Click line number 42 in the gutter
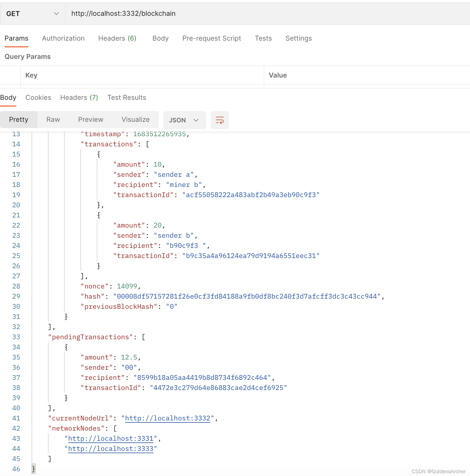 [x=16, y=428]
